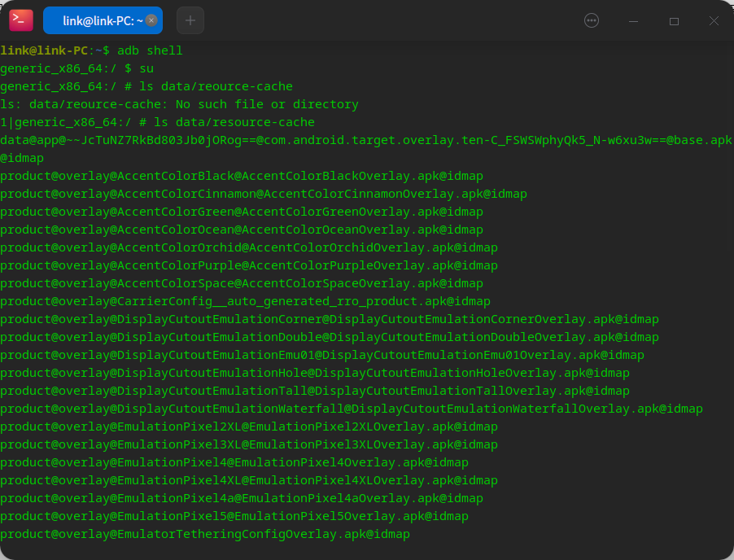Click the 'ls data/reource-cache' typo command

tap(216, 86)
